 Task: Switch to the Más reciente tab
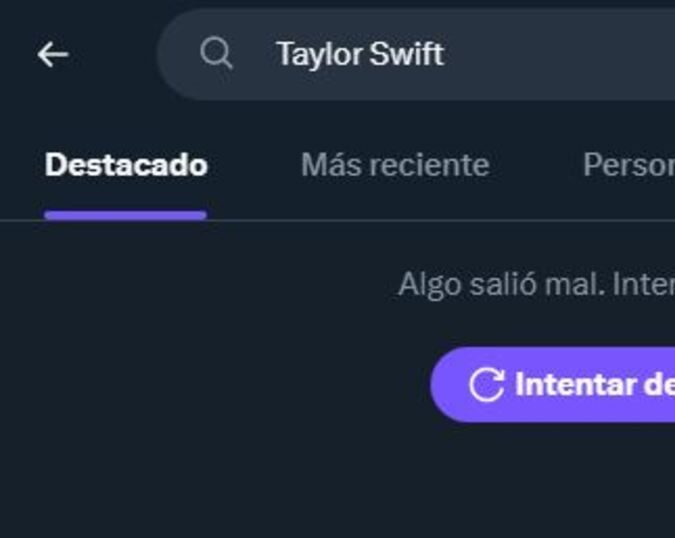point(395,165)
